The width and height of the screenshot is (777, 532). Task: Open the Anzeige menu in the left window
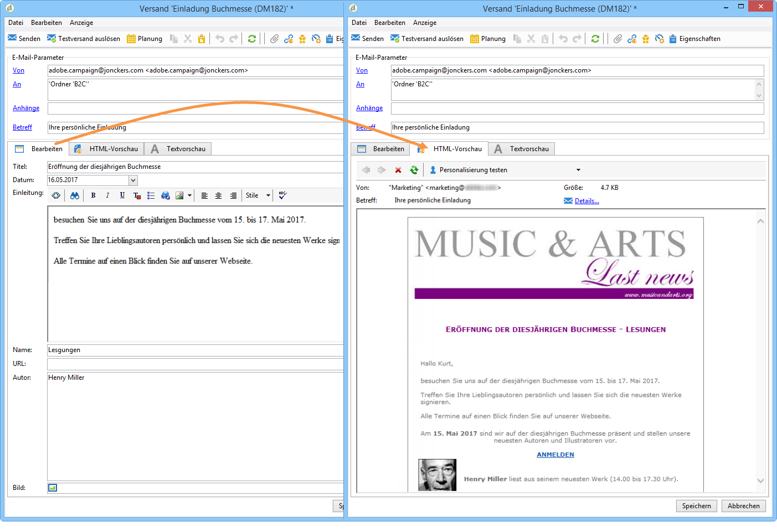point(81,23)
